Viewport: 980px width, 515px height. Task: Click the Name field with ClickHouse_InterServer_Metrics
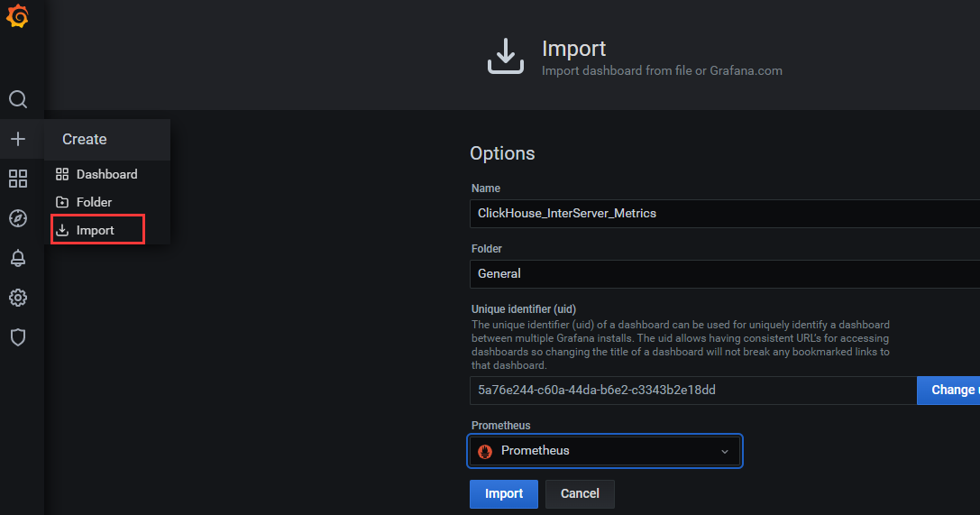[x=725, y=214]
